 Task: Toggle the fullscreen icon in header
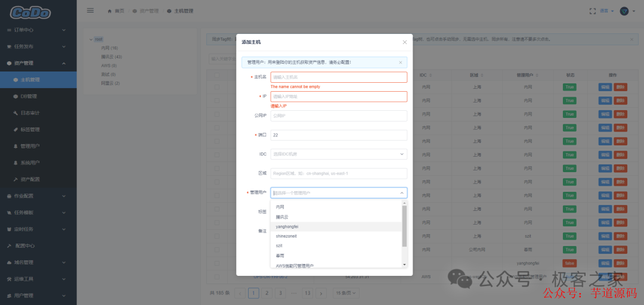[x=592, y=11]
